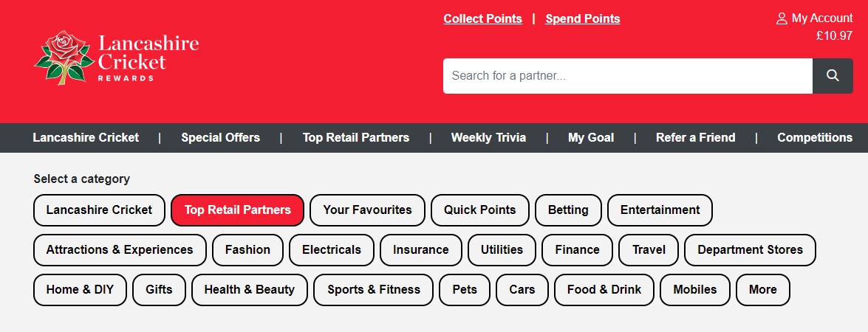
Task: Focus the Search for a partner field
Action: click(628, 76)
